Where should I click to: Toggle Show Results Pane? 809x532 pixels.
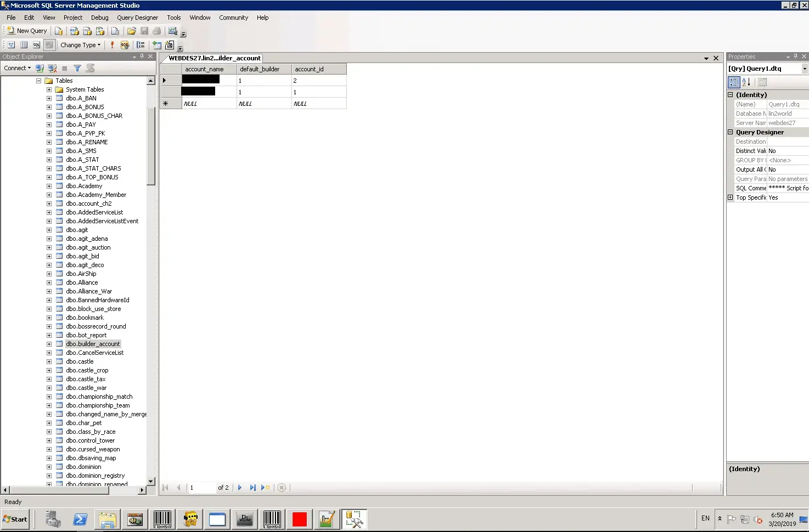point(49,45)
